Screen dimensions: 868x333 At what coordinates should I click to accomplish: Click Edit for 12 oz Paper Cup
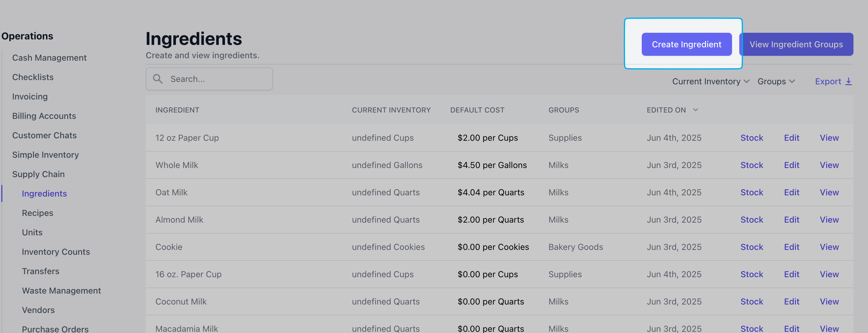[x=791, y=138]
